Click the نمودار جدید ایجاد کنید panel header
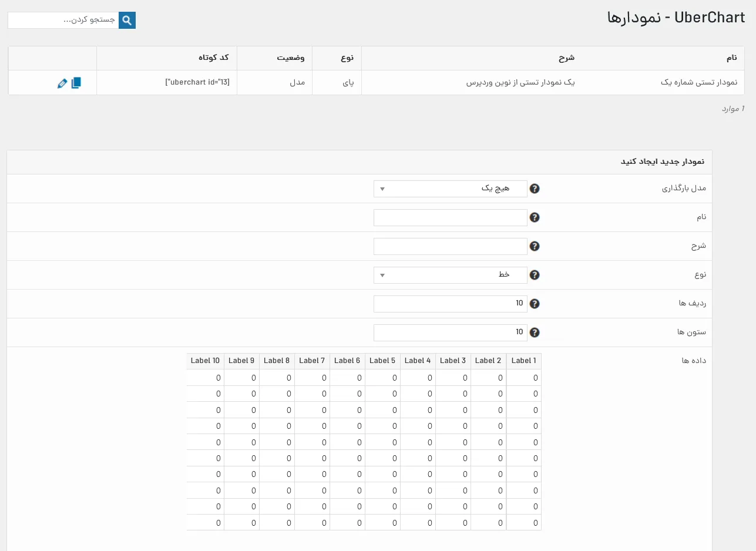 359,162
